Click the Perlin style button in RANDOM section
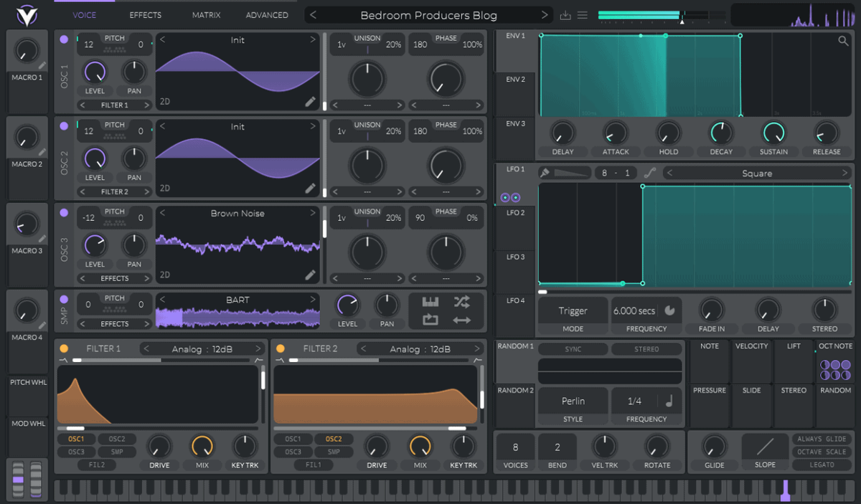 tap(572, 400)
